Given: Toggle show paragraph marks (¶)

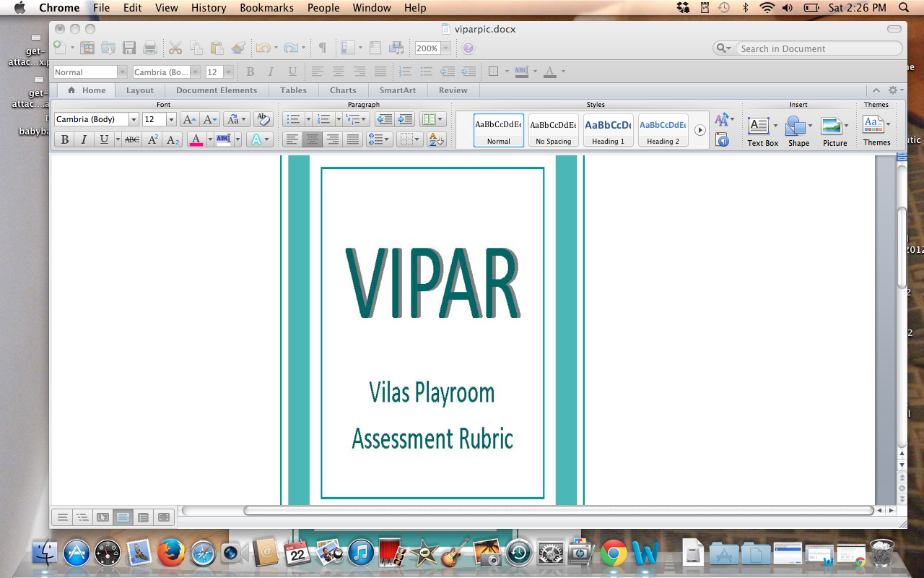Looking at the screenshot, I should 323,48.
